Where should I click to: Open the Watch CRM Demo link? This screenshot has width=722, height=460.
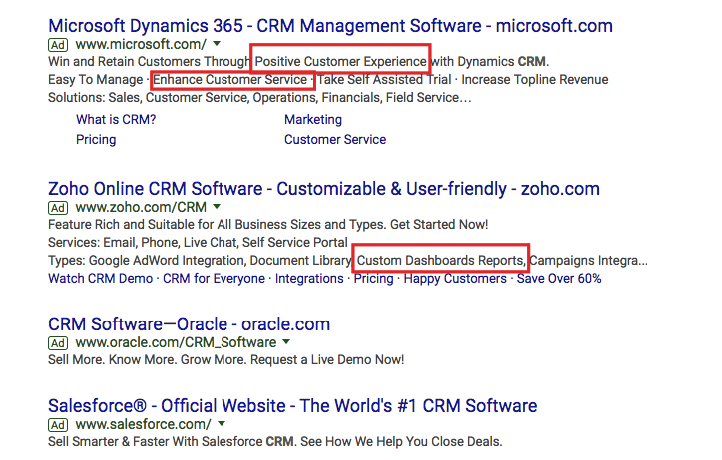point(101,279)
